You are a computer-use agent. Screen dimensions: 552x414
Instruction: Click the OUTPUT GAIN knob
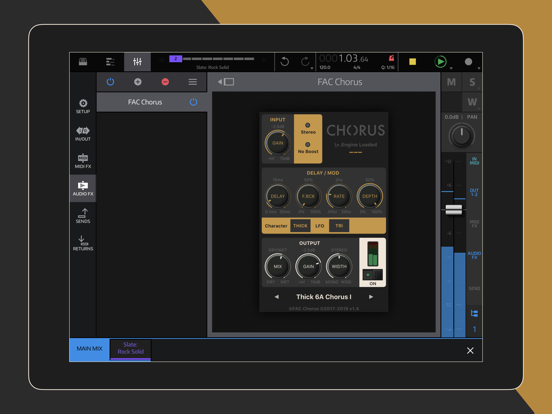pyautogui.click(x=308, y=266)
